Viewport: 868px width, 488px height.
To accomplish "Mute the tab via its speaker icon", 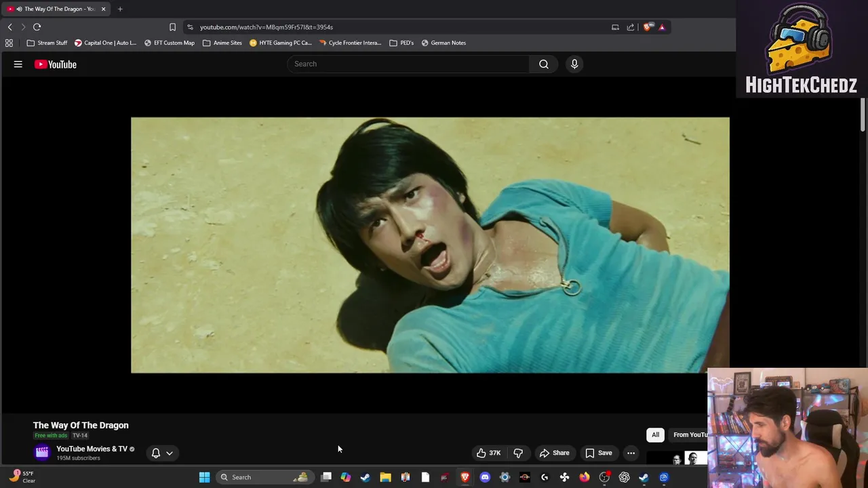I will [19, 9].
